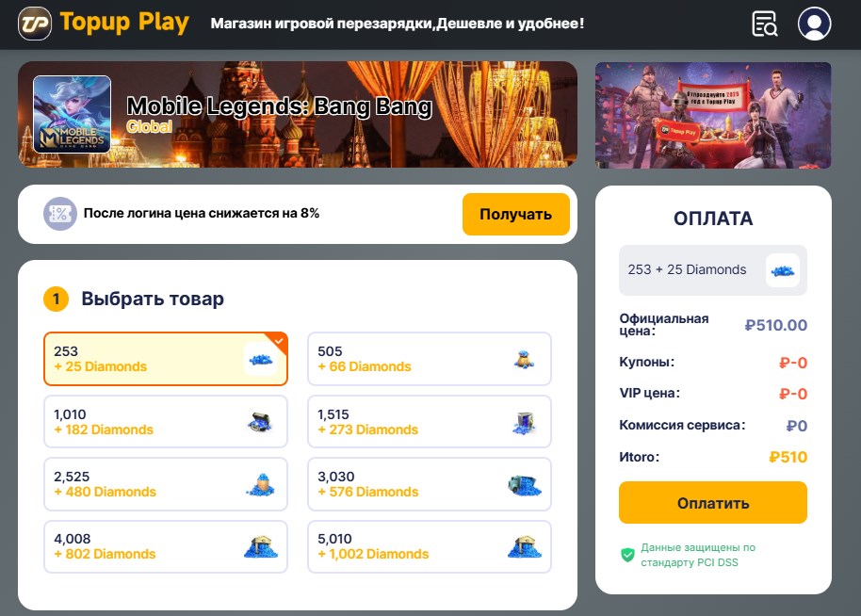This screenshot has height=616, width=861.
Task: Click the Выбрать товар step heading
Action: pos(153,299)
